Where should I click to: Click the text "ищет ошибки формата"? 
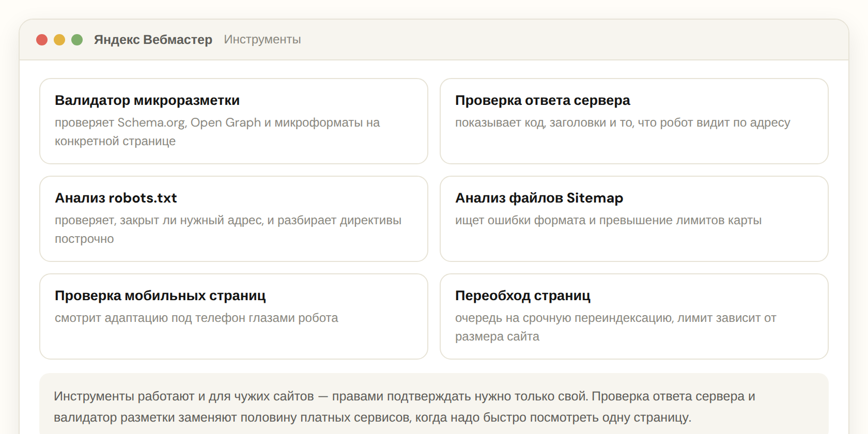(520, 221)
